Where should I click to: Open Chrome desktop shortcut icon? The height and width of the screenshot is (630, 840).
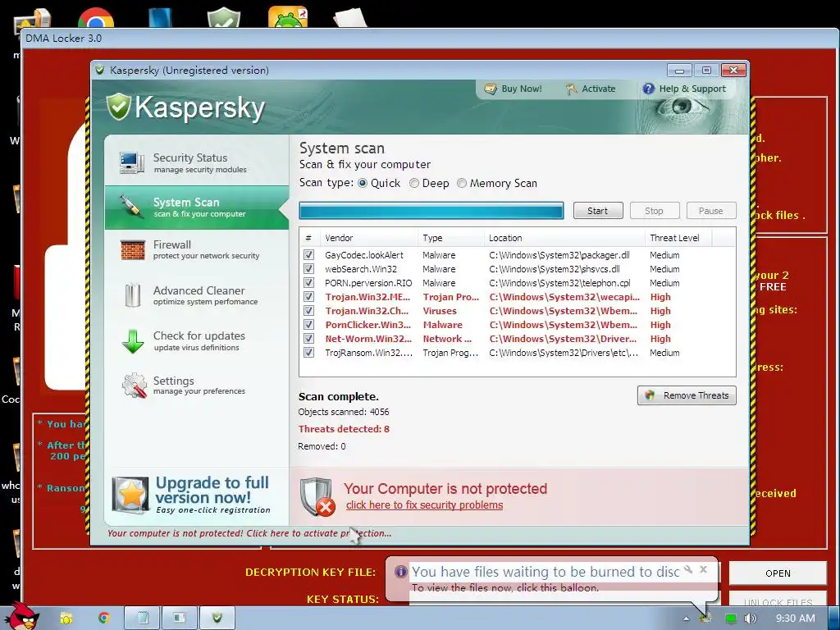pos(96,17)
